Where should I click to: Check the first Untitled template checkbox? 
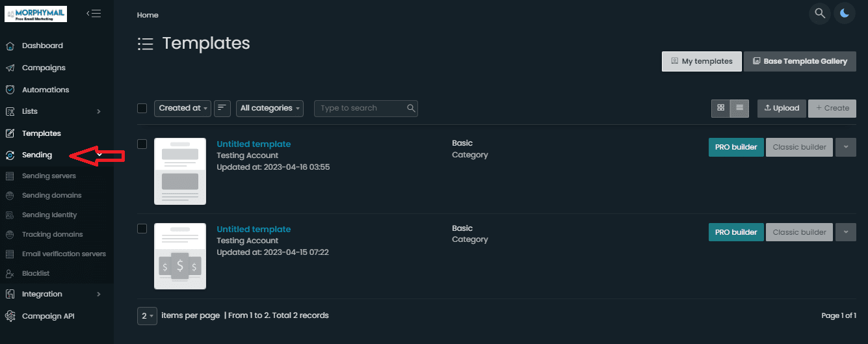(142, 144)
